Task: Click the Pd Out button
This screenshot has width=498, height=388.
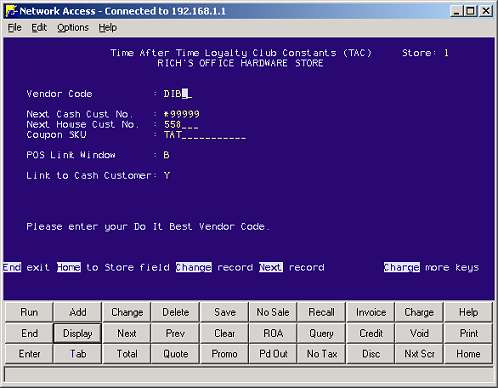Action: pyautogui.click(x=273, y=354)
